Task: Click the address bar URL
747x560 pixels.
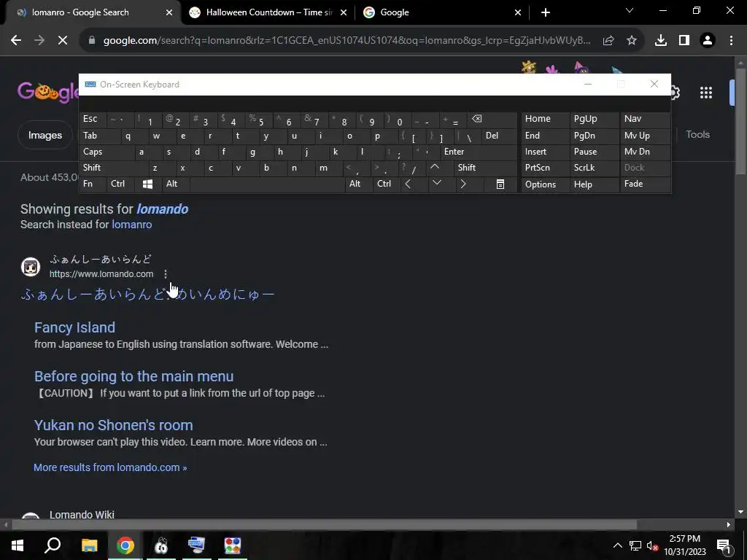Action: pos(347,41)
